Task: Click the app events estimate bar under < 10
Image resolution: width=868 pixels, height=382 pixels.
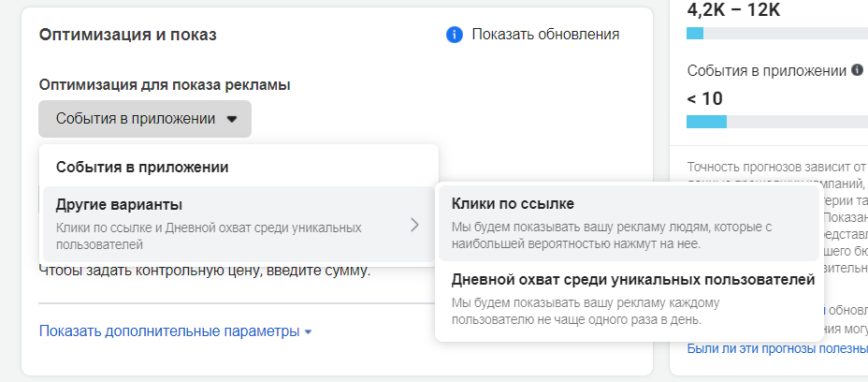Action: [x=776, y=122]
